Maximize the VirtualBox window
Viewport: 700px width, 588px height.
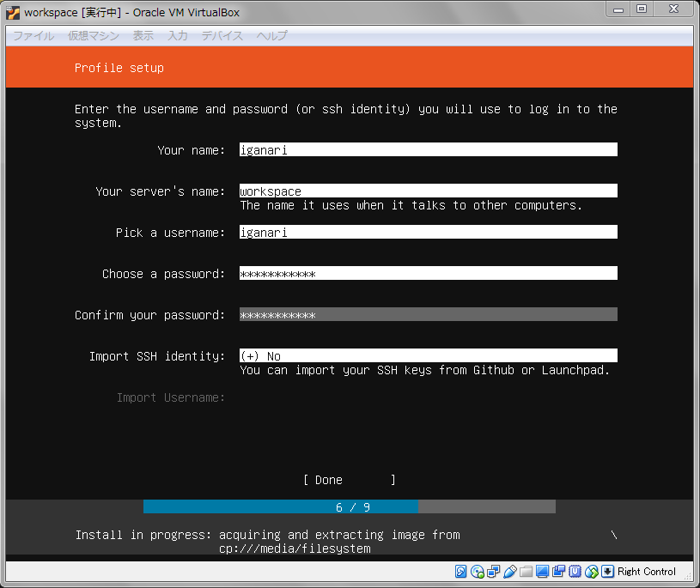pyautogui.click(x=642, y=9)
